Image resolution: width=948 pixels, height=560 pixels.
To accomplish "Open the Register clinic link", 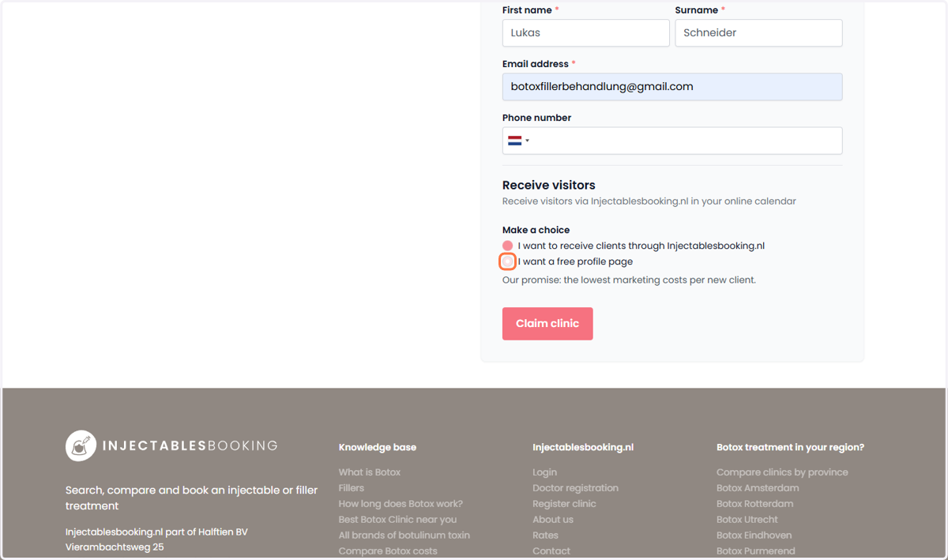I will (564, 504).
